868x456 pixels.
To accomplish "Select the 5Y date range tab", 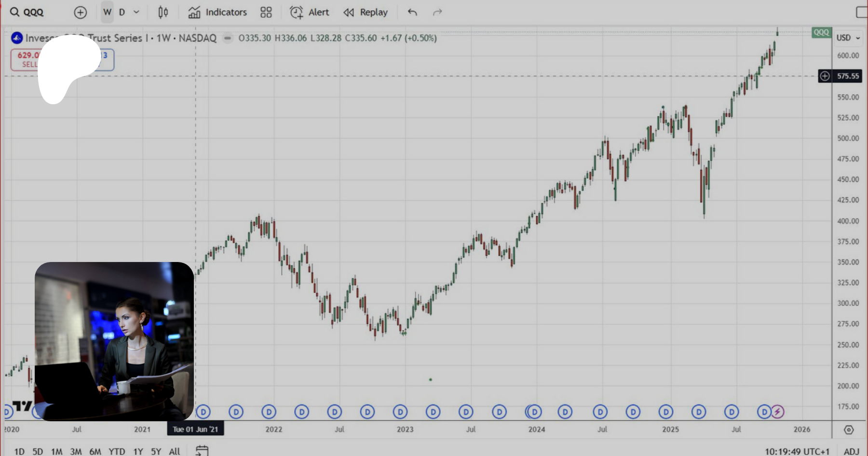I will click(x=156, y=451).
